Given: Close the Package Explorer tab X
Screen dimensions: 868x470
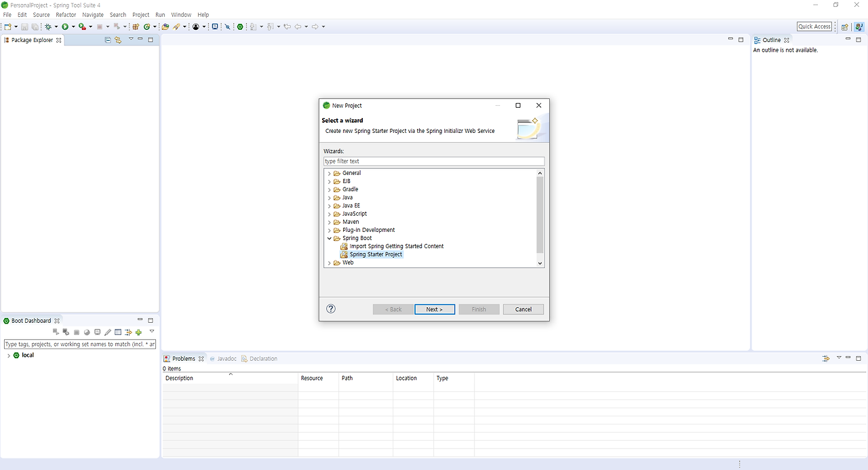Looking at the screenshot, I should point(59,40).
